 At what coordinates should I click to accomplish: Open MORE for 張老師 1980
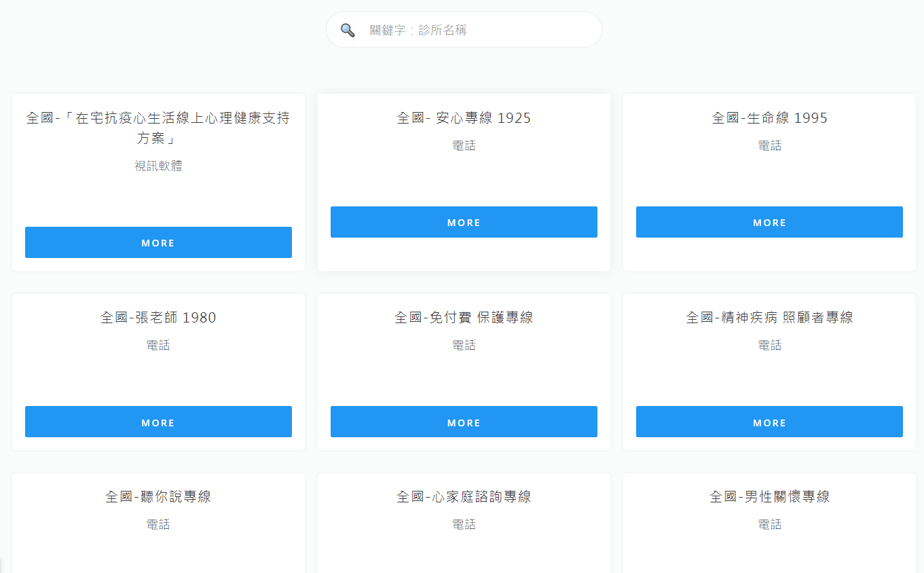[x=158, y=422]
